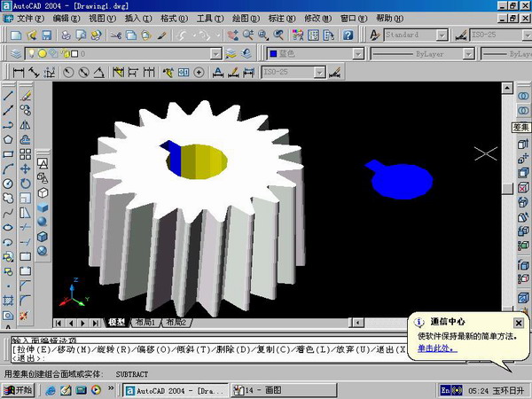Click the Pan Realtime icon
This screenshot has height=399, width=532.
[x=232, y=35]
